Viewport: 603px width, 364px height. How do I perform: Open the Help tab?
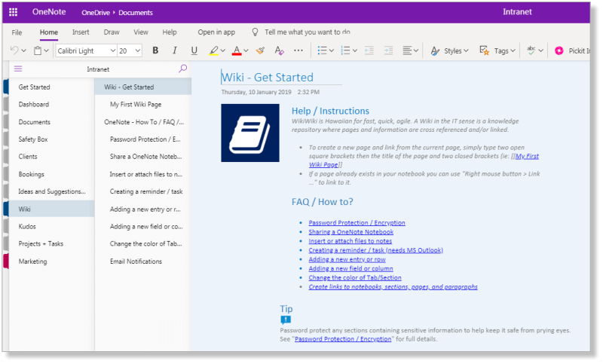pos(169,32)
